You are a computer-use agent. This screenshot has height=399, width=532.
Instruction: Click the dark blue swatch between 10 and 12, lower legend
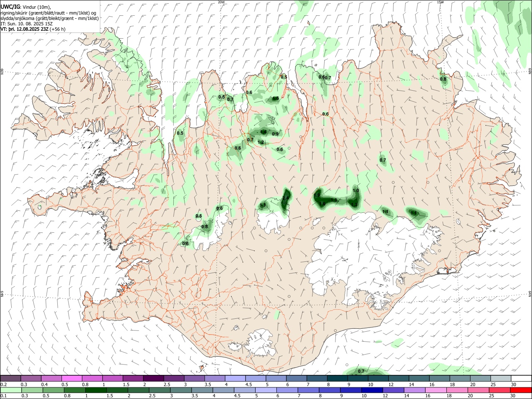(372, 390)
